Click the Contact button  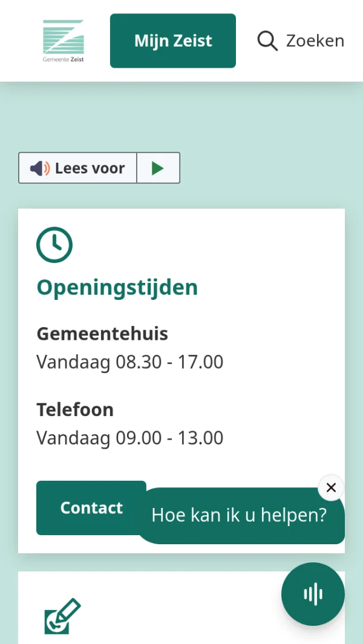[91, 508]
